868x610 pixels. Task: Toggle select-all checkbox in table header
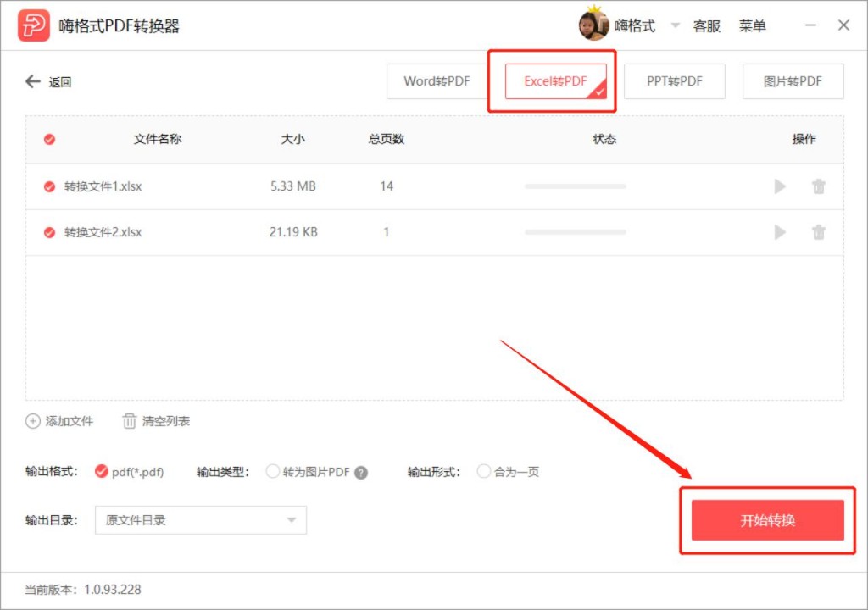49,140
